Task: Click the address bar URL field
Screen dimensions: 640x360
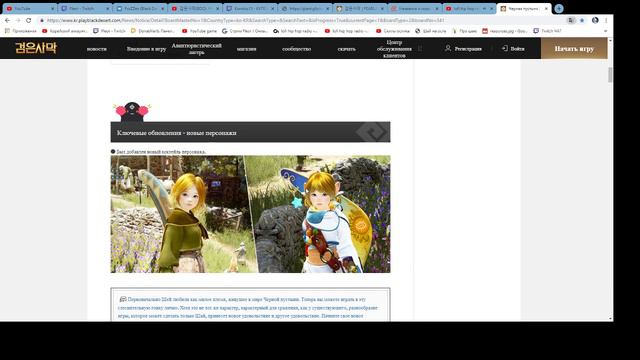Action: (x=302, y=20)
